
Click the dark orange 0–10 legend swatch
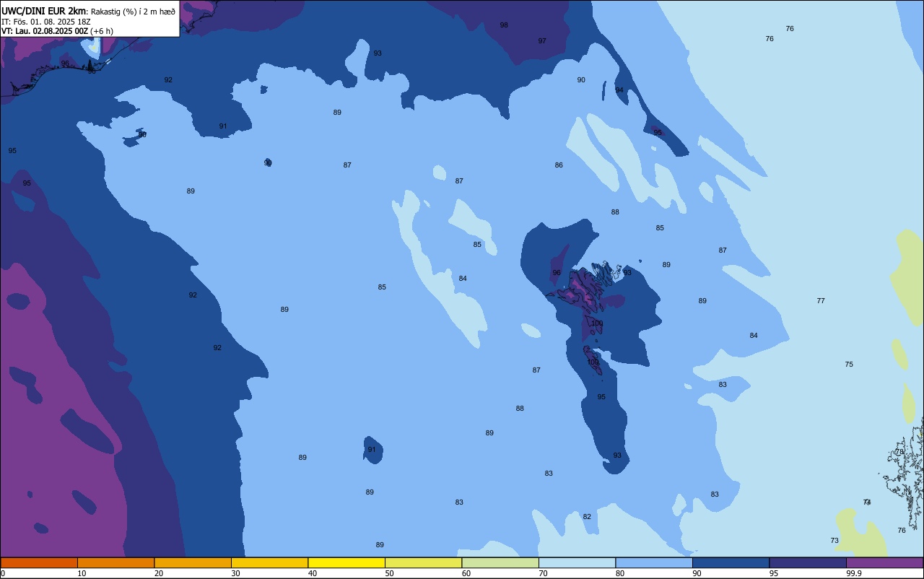click(x=39, y=562)
